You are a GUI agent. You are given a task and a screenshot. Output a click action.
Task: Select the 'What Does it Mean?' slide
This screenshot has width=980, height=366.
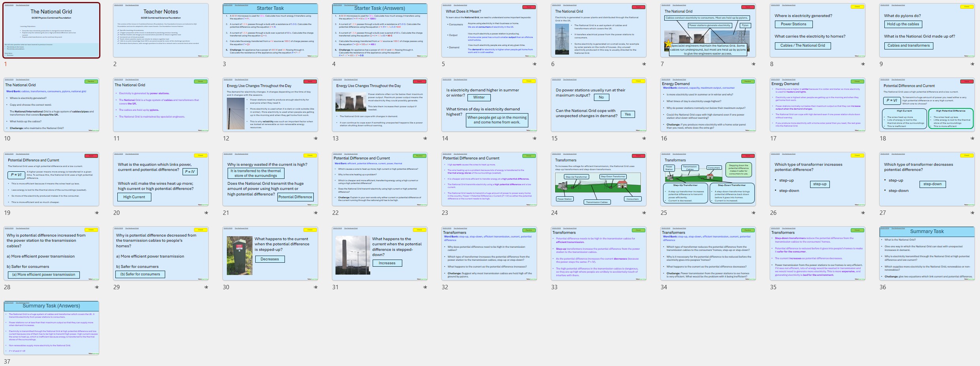point(489,30)
